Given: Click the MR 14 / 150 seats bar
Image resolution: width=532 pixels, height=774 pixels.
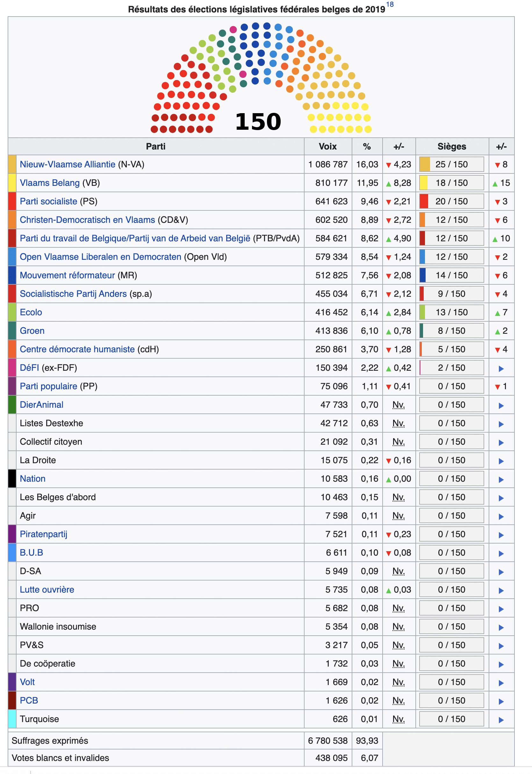Looking at the screenshot, I should click(452, 275).
